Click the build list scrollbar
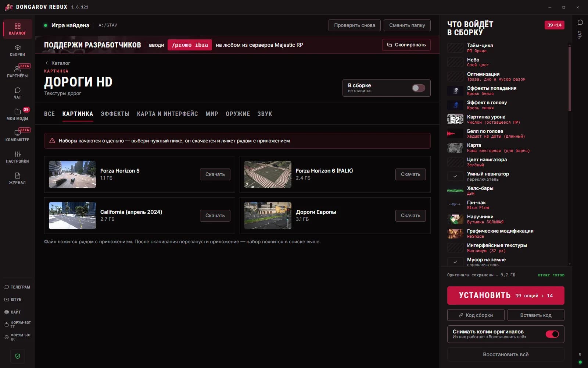The width and height of the screenshot is (588, 368). point(570,79)
